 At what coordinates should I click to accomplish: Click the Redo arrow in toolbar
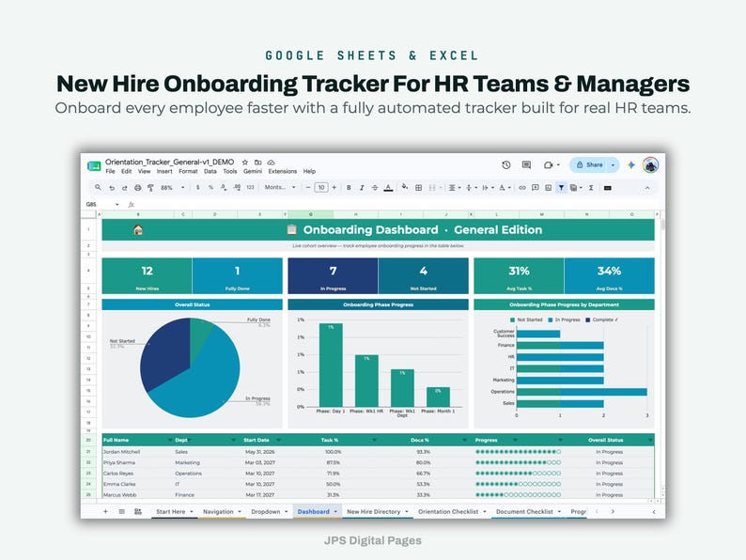[x=125, y=188]
